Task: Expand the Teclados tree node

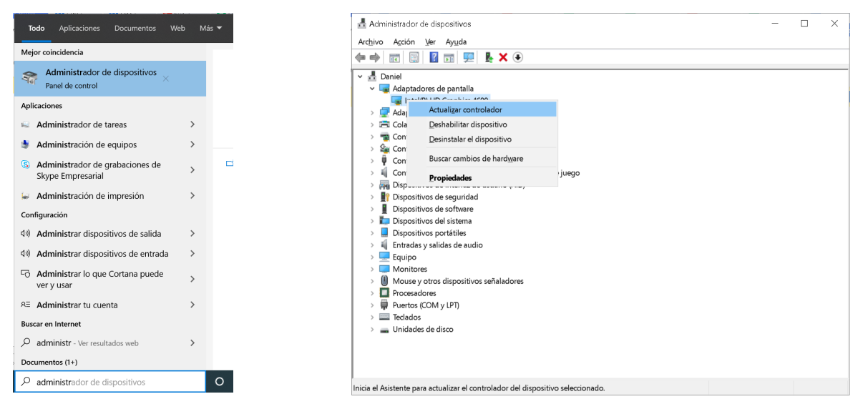Action: coord(372,317)
